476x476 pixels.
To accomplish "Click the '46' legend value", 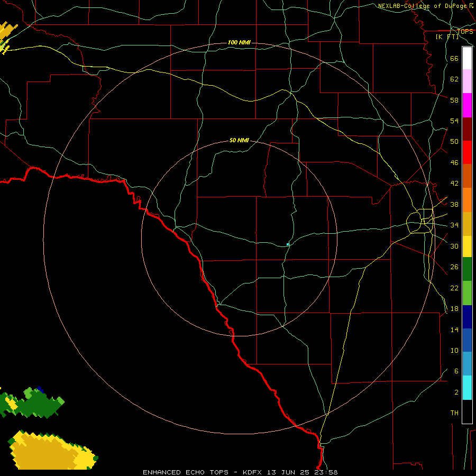I will coord(454,163).
